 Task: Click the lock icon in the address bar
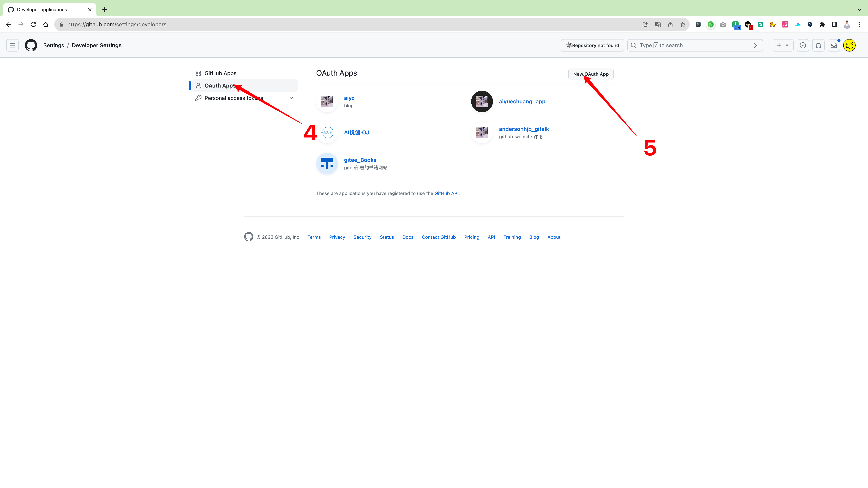[x=61, y=25]
